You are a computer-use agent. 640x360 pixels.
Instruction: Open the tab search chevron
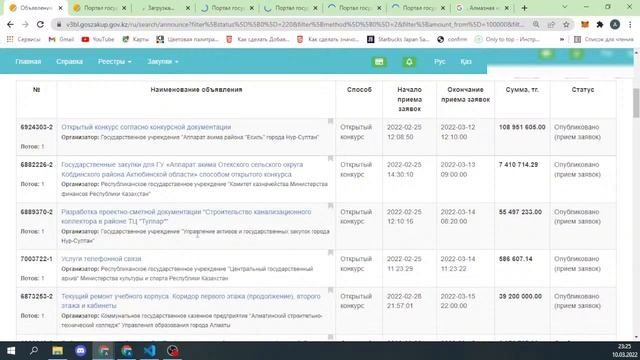(564, 7)
